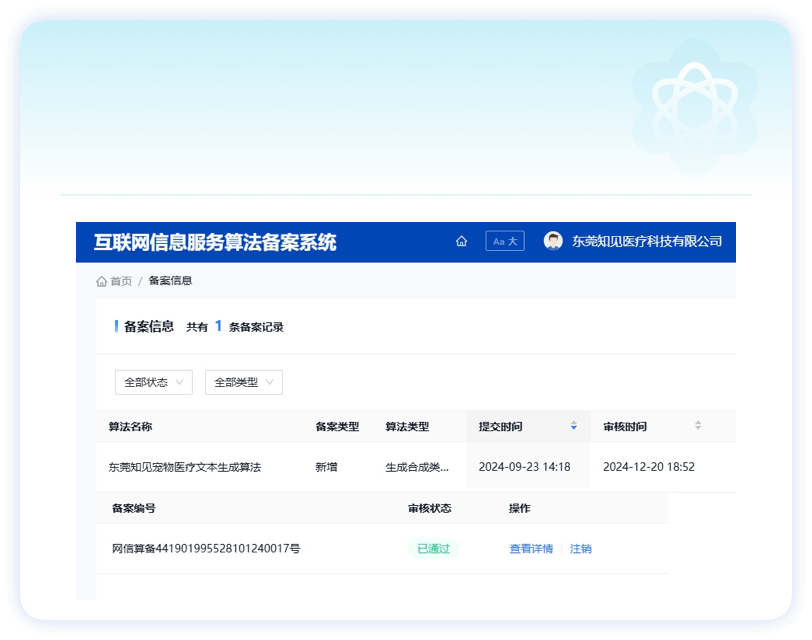The height and width of the screenshot is (640, 812).
Task: Click the 审核状态 column header
Action: [430, 508]
